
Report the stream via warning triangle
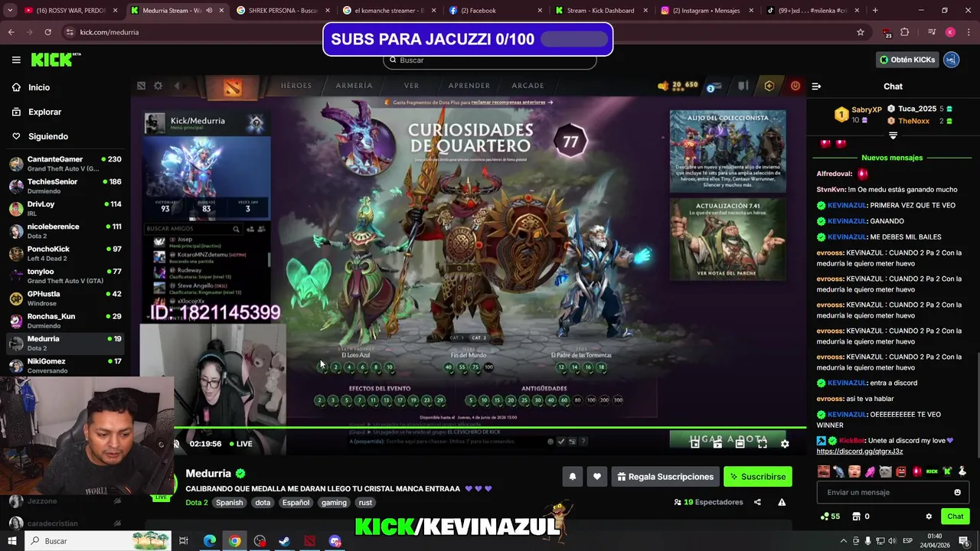782,502
